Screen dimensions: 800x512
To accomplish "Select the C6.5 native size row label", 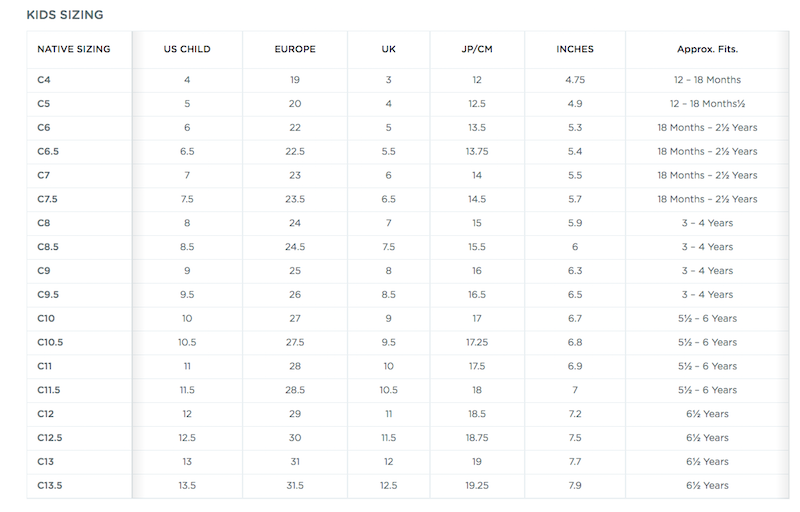I will pyautogui.click(x=48, y=151).
